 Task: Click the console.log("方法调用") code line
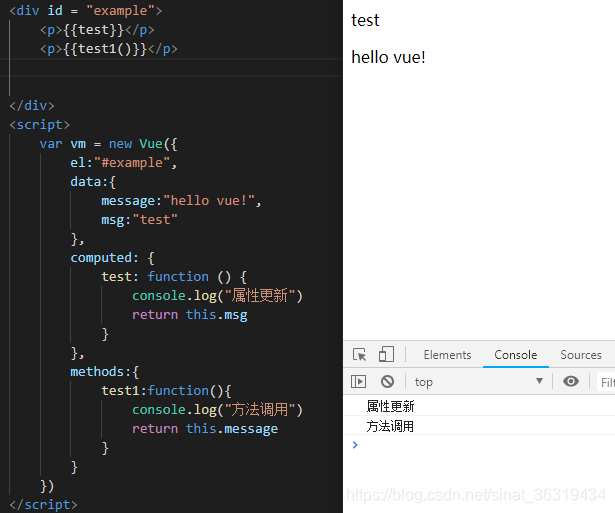(x=217, y=410)
